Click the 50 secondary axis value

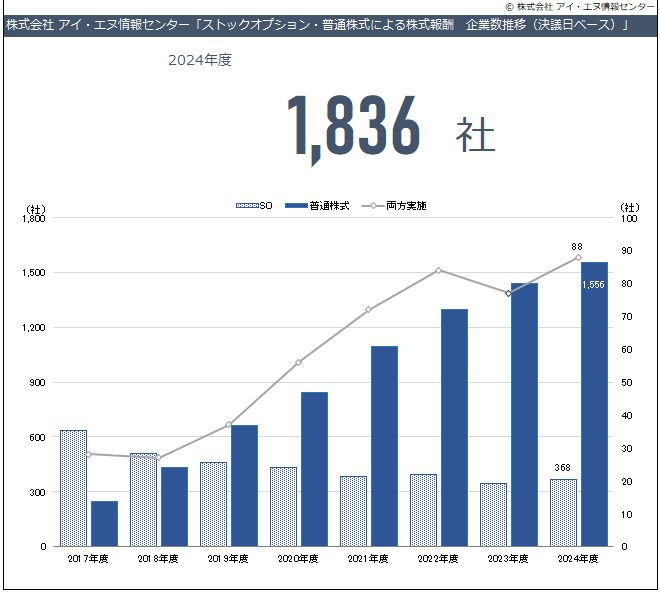[627, 383]
